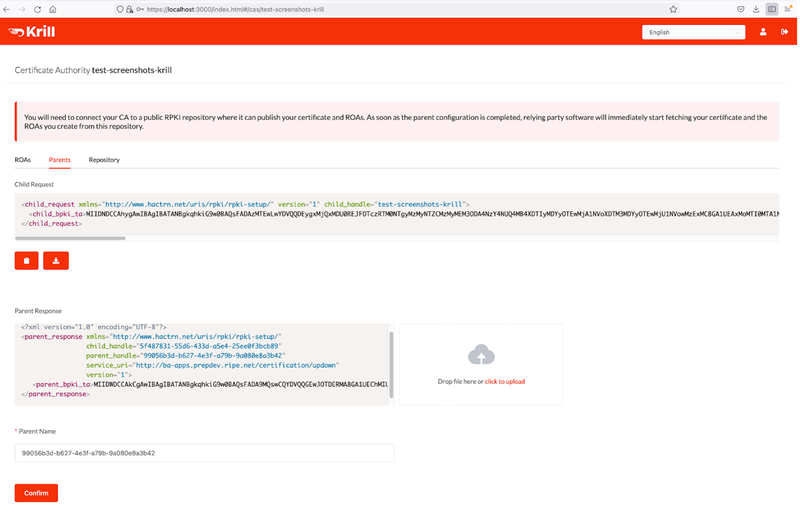Click the cloud upload icon

tap(481, 355)
